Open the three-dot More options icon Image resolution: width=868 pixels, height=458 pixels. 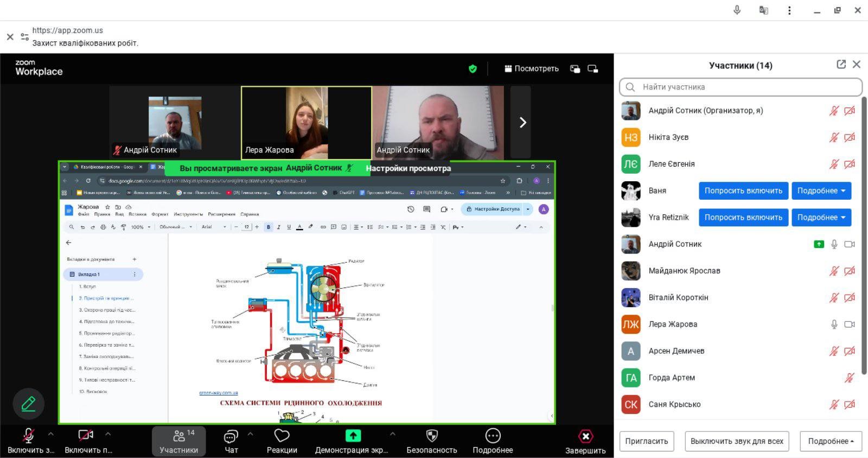[493, 436]
